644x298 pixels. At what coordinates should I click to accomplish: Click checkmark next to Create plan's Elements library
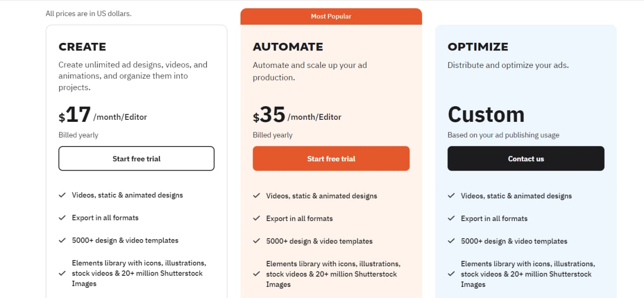pos(62,273)
